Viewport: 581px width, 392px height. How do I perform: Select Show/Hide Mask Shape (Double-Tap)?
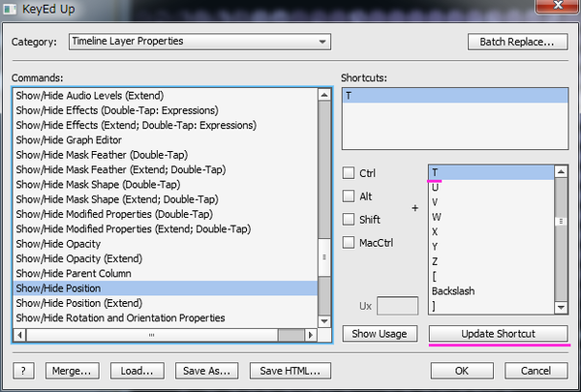166,185
